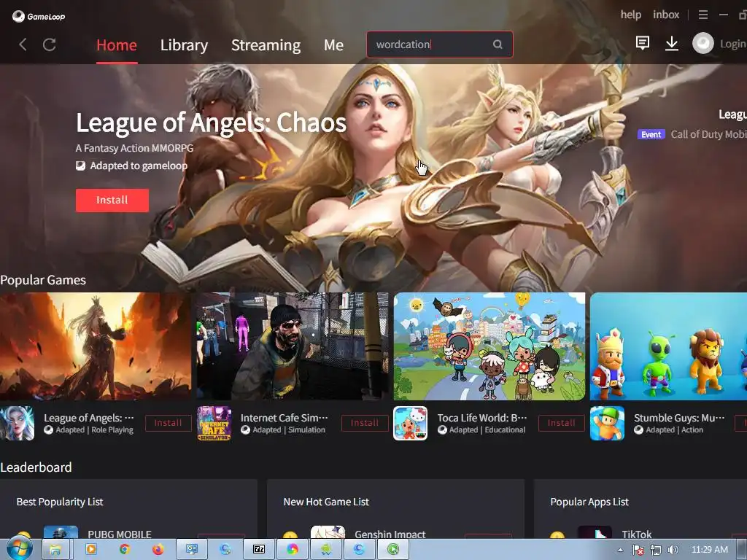747x560 pixels.
Task: Click the volume speaker tray icon
Action: [673, 550]
